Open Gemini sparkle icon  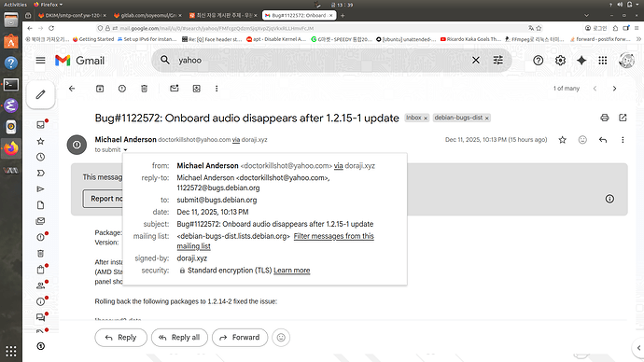coord(581,61)
